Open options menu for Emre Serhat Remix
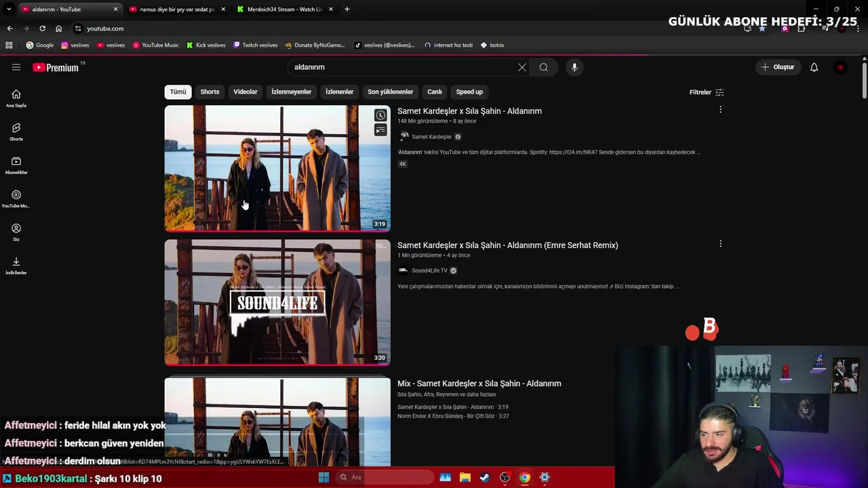 coord(720,244)
